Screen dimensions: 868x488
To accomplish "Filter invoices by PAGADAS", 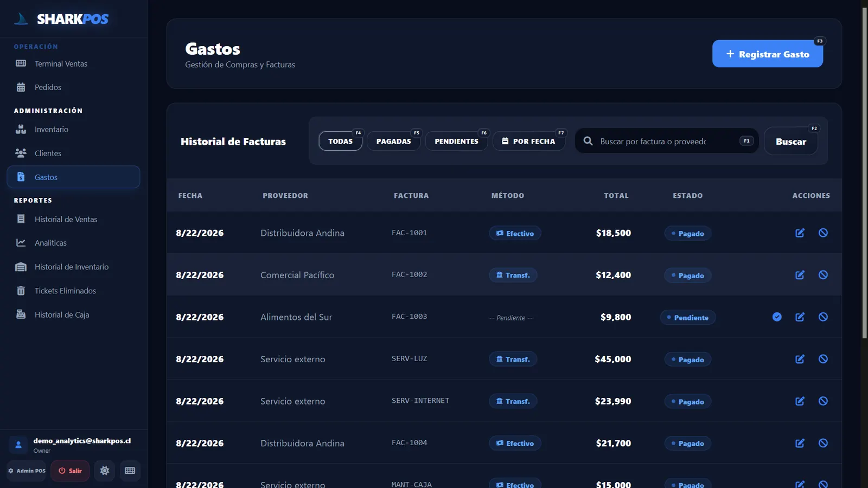I will [393, 141].
